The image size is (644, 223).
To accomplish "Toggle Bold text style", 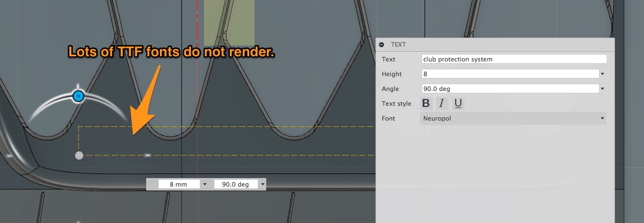I will coord(426,104).
